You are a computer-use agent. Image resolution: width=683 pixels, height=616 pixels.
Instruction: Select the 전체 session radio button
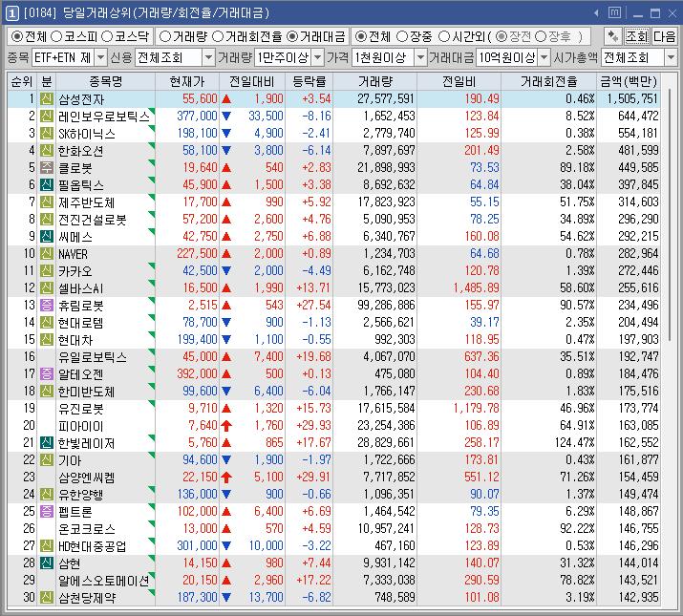(x=361, y=36)
